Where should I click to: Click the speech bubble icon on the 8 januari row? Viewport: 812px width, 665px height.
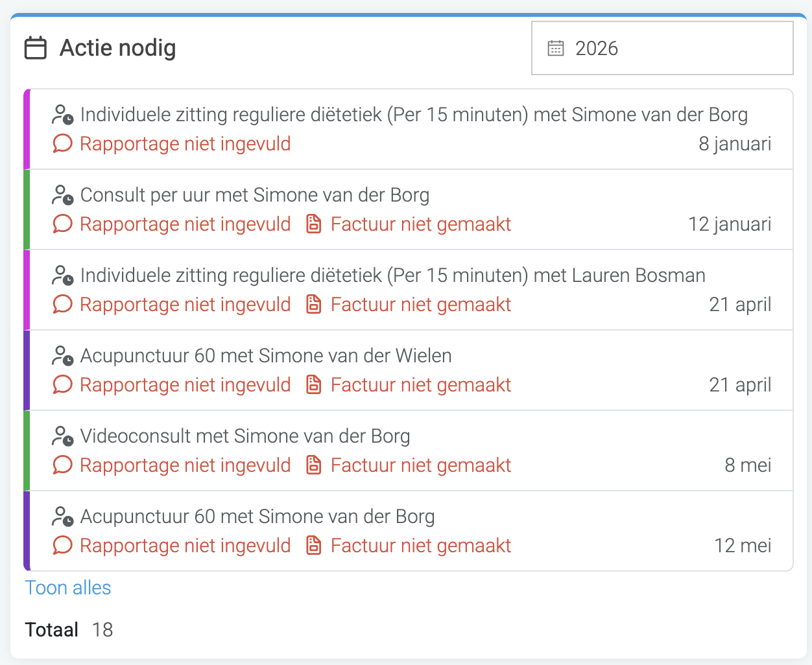pos(62,143)
